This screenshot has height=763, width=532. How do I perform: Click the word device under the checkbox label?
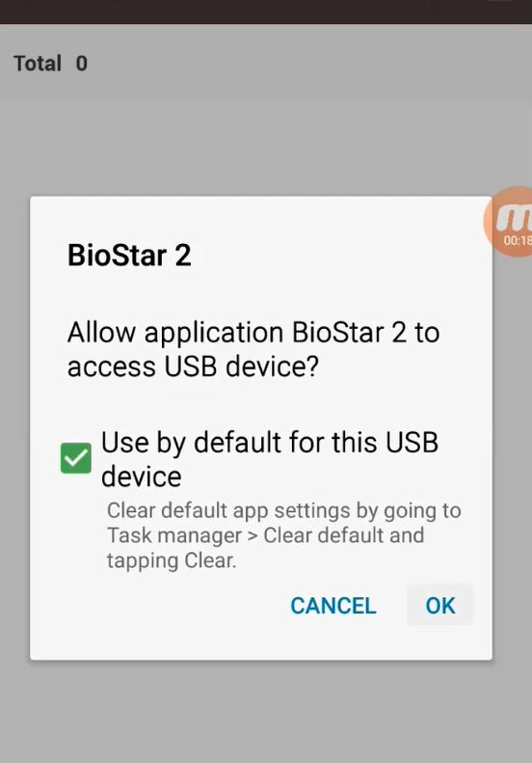click(142, 476)
